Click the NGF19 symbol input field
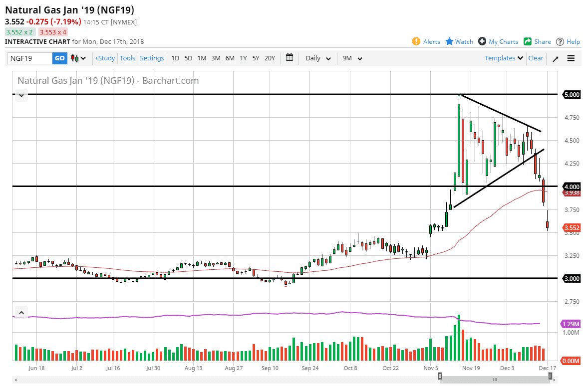The width and height of the screenshot is (588, 386). (30, 58)
